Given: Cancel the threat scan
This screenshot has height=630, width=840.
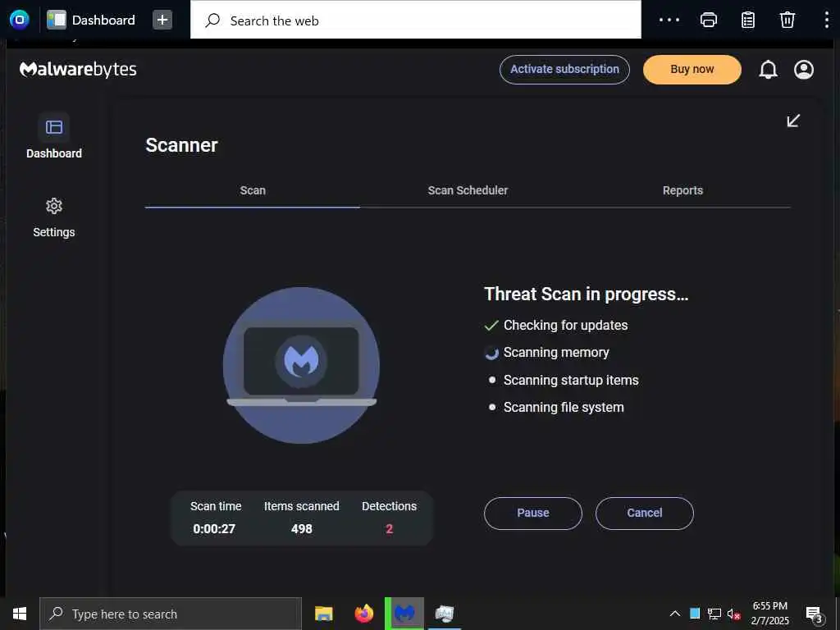Looking at the screenshot, I should [645, 514].
